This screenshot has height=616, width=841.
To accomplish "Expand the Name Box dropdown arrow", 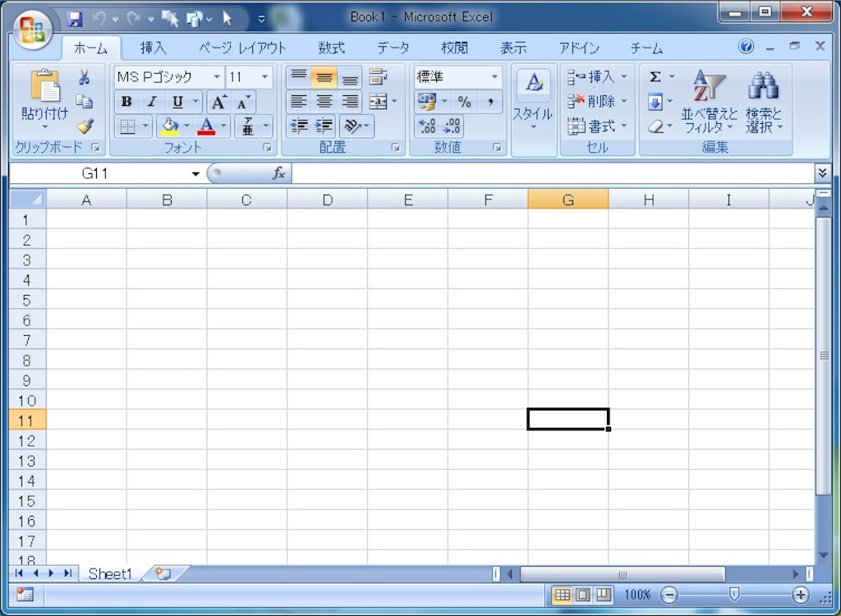I will point(195,174).
